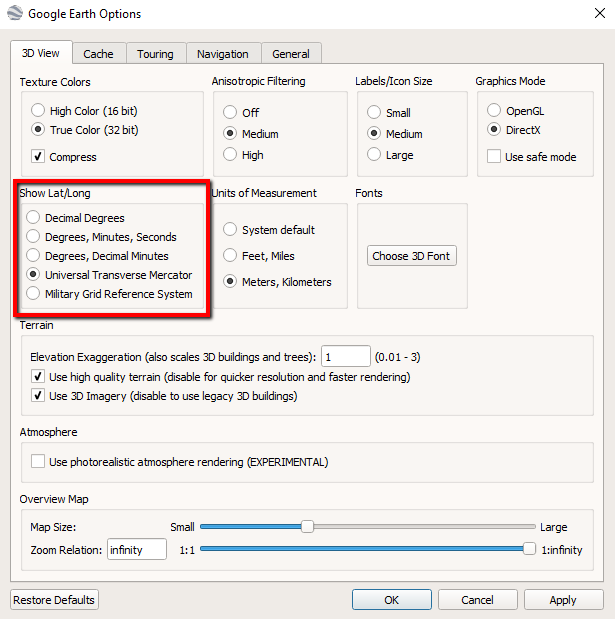Switch to the General tab
Viewport: 615px width, 619px height.
click(291, 54)
